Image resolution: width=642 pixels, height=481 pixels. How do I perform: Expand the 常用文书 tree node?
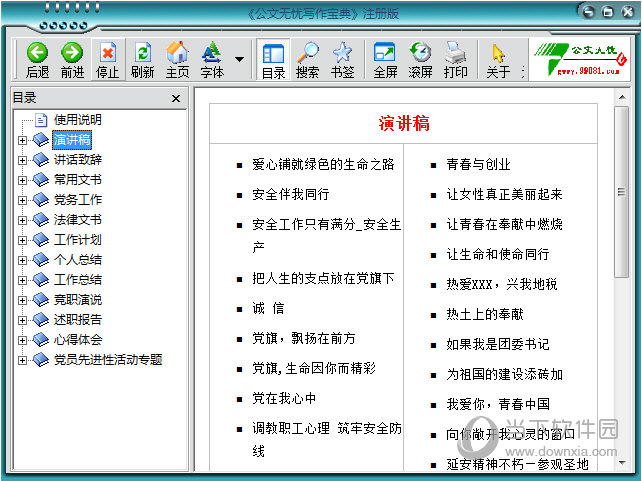[23, 180]
